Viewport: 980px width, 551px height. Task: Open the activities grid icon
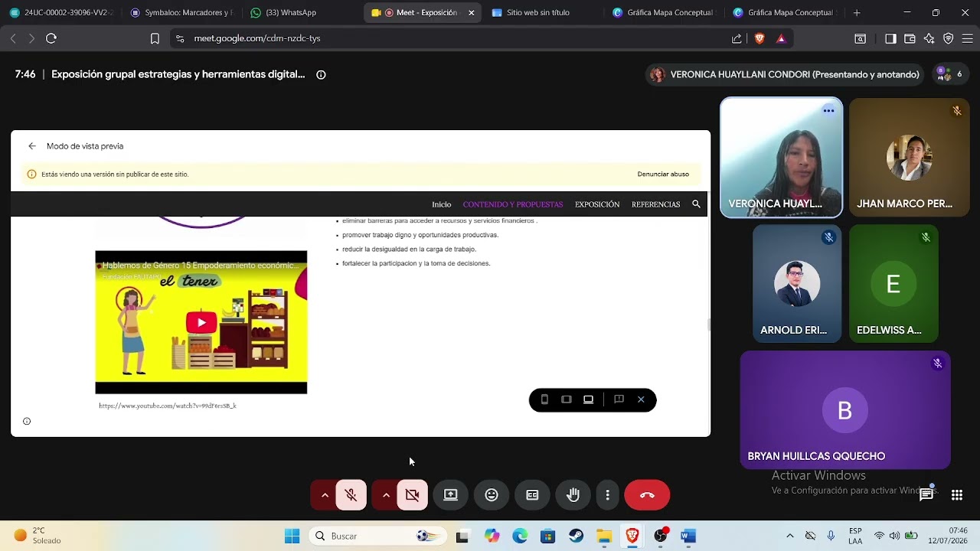(957, 495)
